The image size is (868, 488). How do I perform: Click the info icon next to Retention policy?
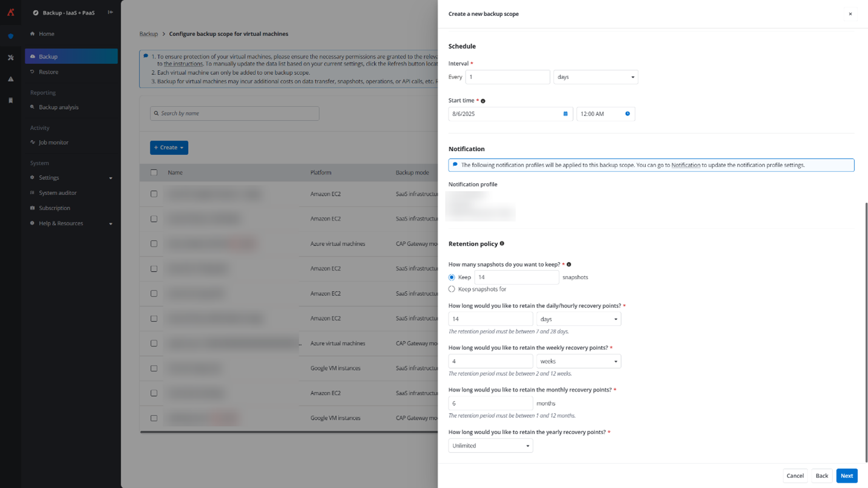pos(502,243)
